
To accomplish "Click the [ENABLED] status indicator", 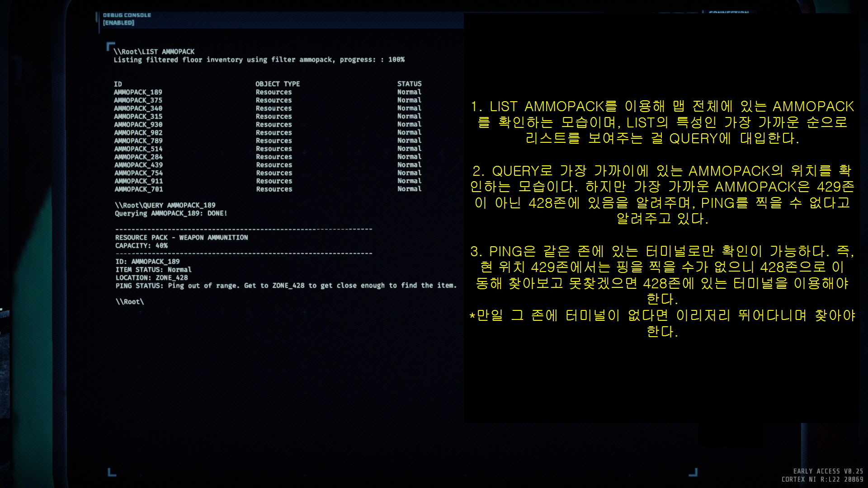I will [118, 23].
